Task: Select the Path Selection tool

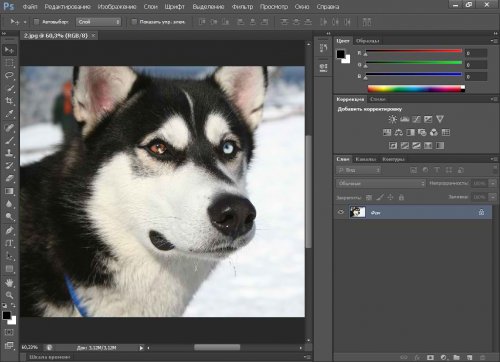Action: click(x=9, y=256)
